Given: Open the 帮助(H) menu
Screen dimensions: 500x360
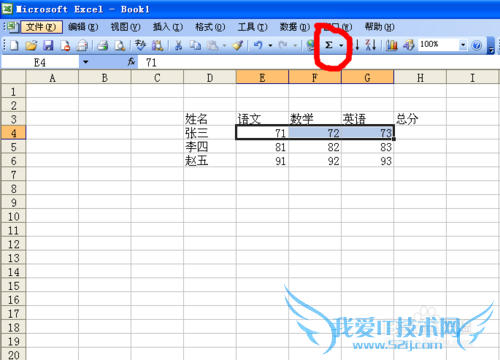Looking at the screenshot, I should (x=379, y=27).
